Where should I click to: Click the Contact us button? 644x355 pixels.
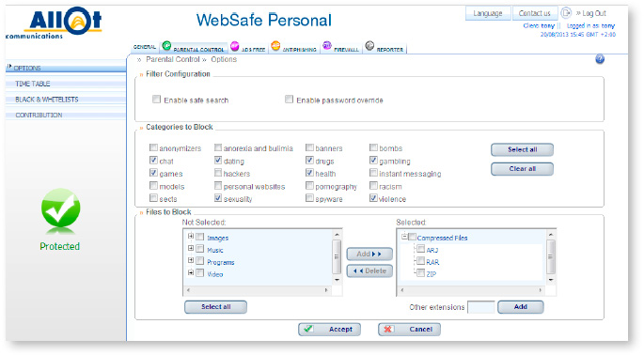(x=534, y=13)
